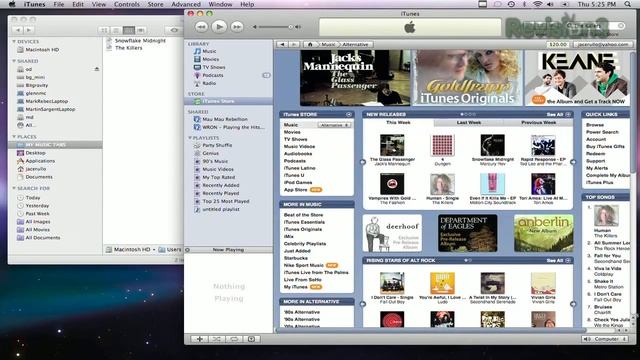Adjust the iTunes volume slider
This screenshot has height=360, width=640.
click(276, 27)
